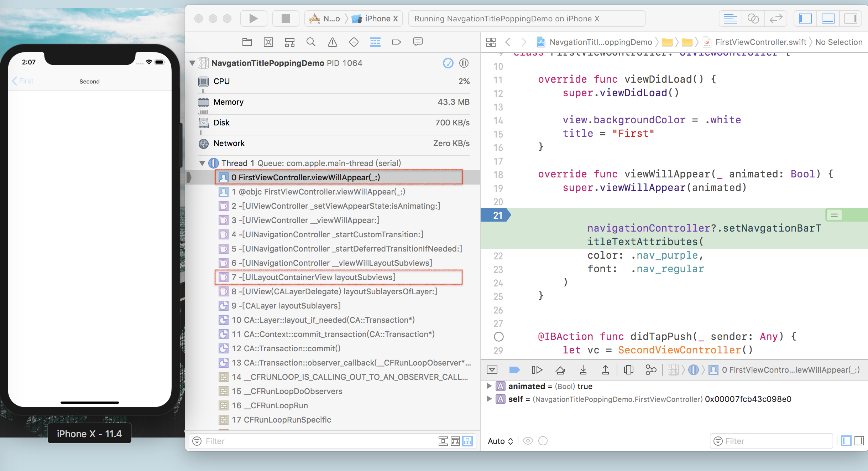The height and width of the screenshot is (471, 868).
Task: Click Step Over debug button
Action: tap(560, 370)
